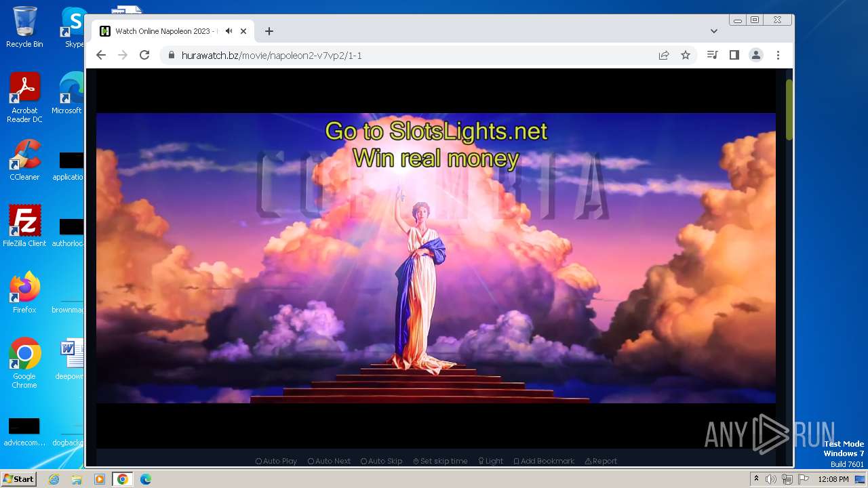Viewport: 868px width, 488px height.
Task: Reload the hurawatch page
Action: 144,56
